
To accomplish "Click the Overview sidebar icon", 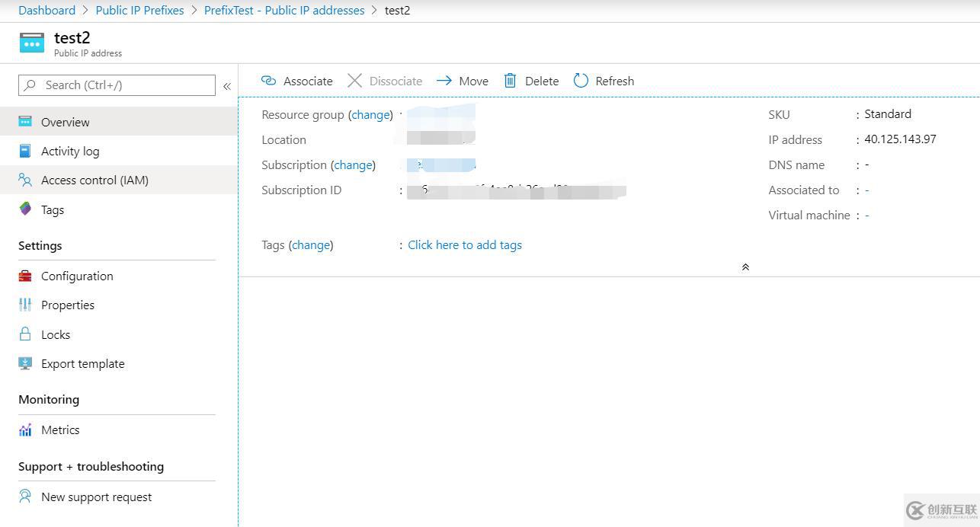I will tap(25, 122).
